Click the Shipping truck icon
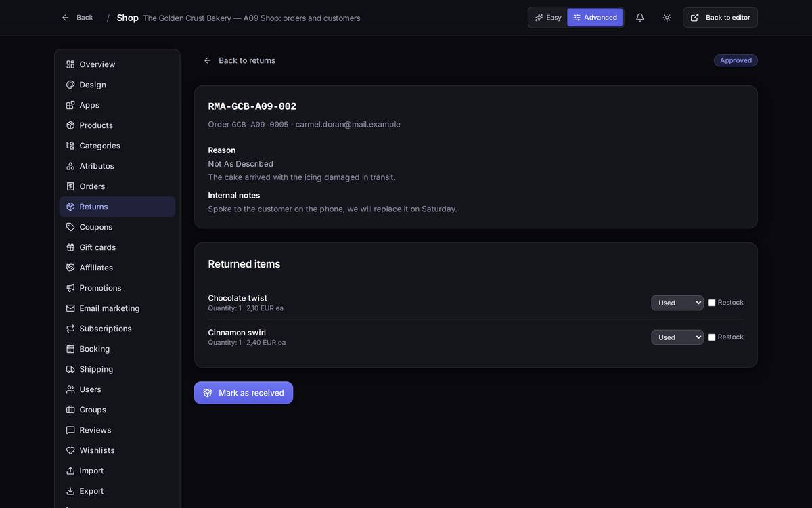 70,369
